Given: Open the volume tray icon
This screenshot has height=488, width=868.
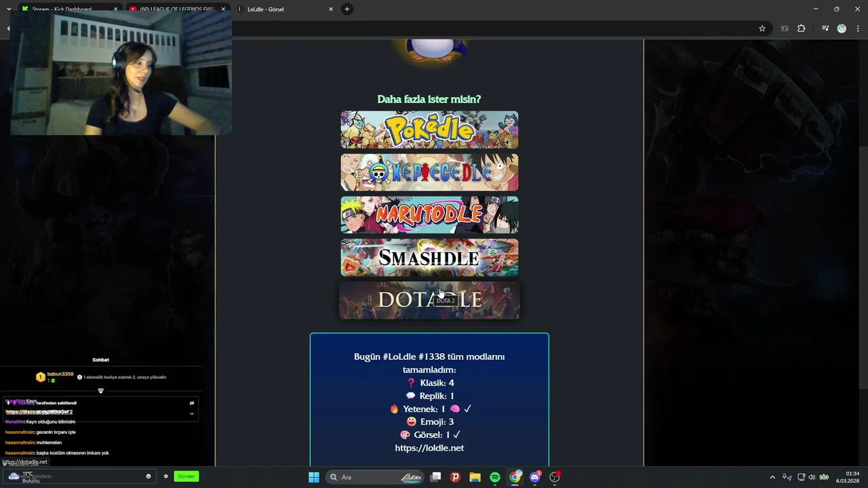Looking at the screenshot, I should click(812, 477).
